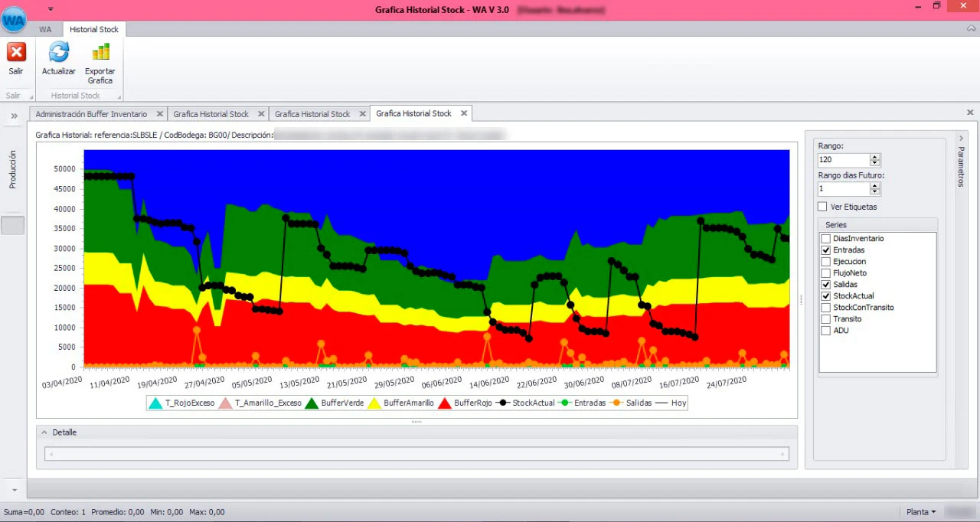
Task: Increase the Rango value with up arrow
Action: point(875,157)
